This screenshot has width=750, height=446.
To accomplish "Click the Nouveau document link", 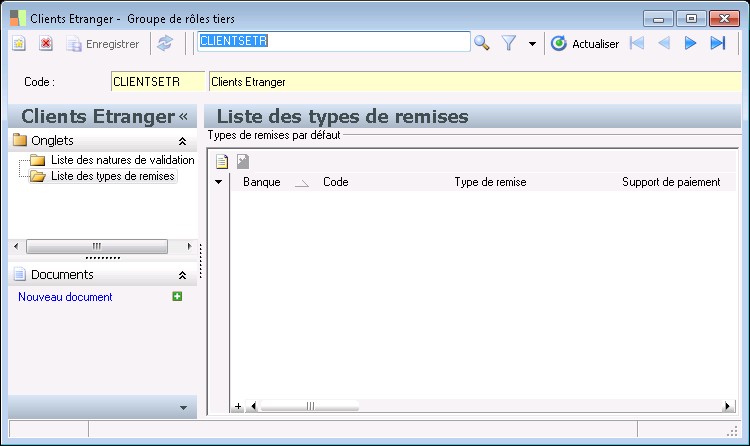I will click(65, 297).
